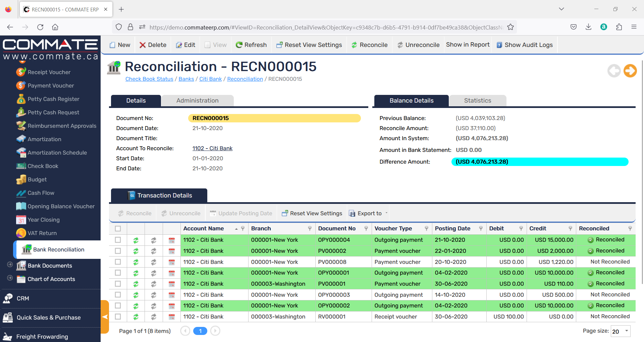Switch to Administration tab

[197, 101]
